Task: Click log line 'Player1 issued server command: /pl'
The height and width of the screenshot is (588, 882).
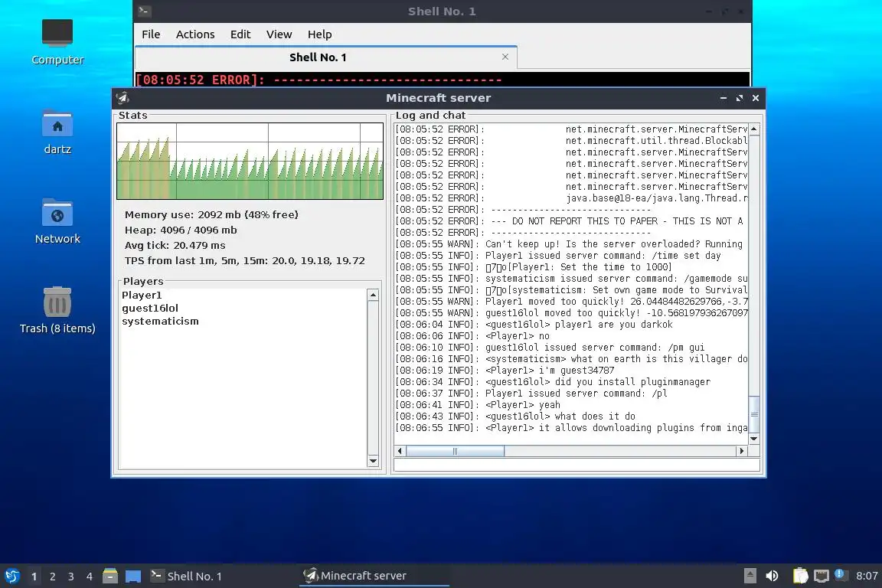Action: (531, 394)
